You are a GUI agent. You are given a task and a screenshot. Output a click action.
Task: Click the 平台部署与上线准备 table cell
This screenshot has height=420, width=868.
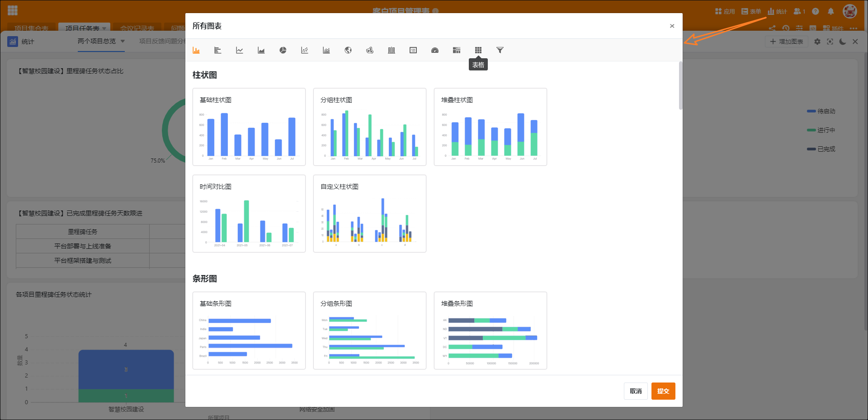pos(83,246)
